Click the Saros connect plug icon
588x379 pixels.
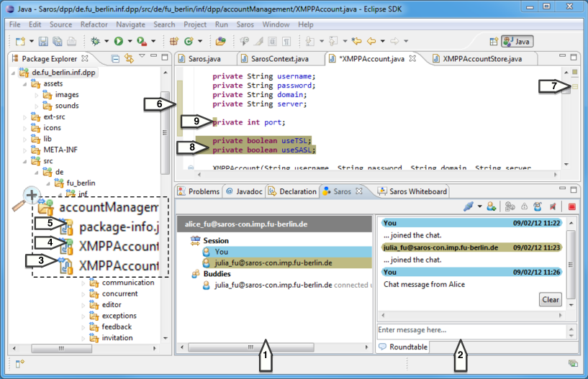click(469, 207)
